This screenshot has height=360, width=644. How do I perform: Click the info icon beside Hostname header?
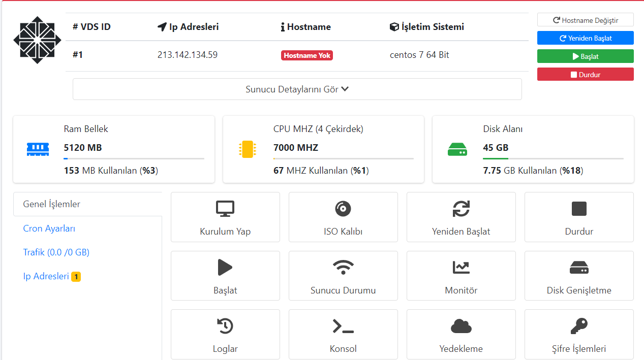point(283,27)
